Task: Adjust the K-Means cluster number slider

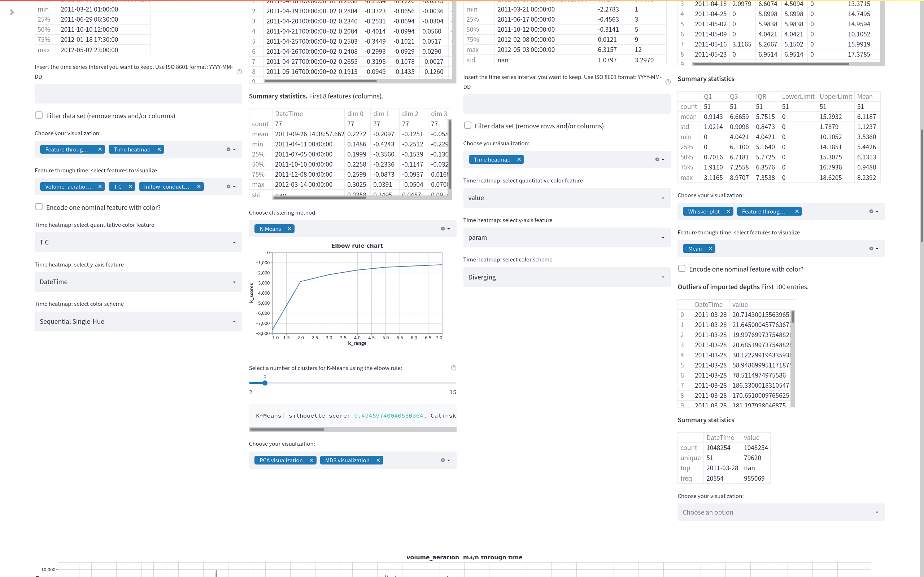Action: [x=265, y=383]
